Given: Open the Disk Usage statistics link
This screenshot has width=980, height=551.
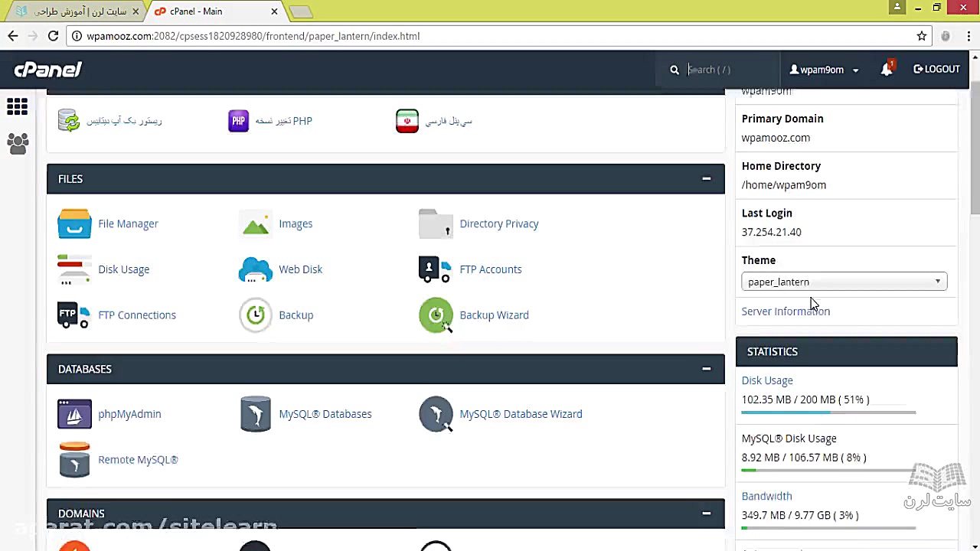Looking at the screenshot, I should click(767, 380).
